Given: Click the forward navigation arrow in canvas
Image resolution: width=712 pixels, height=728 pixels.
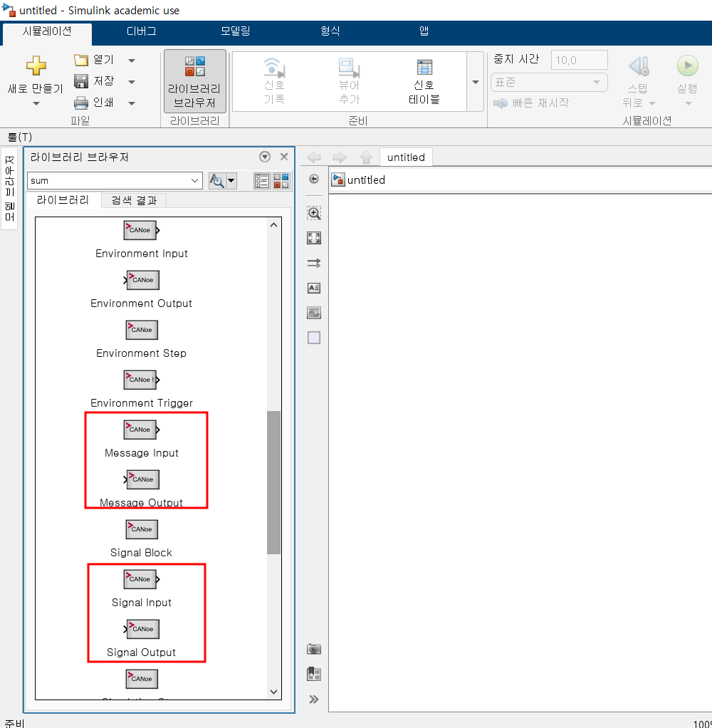Looking at the screenshot, I should point(340,157).
